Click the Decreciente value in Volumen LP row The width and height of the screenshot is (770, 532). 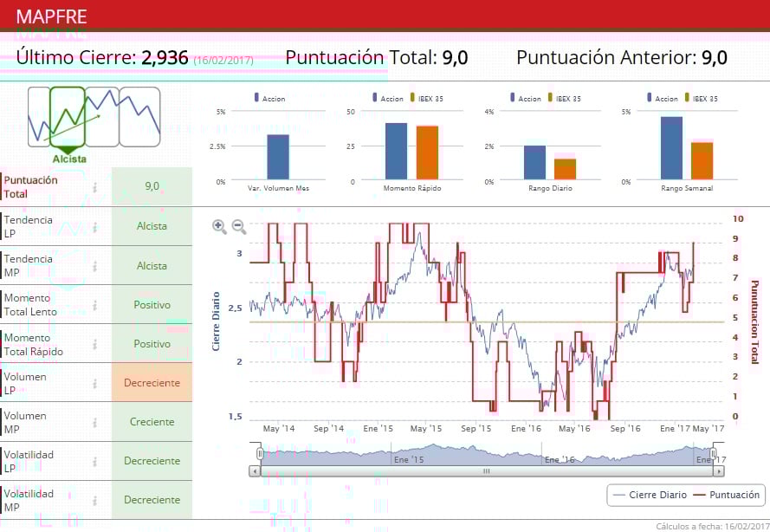coord(152,383)
